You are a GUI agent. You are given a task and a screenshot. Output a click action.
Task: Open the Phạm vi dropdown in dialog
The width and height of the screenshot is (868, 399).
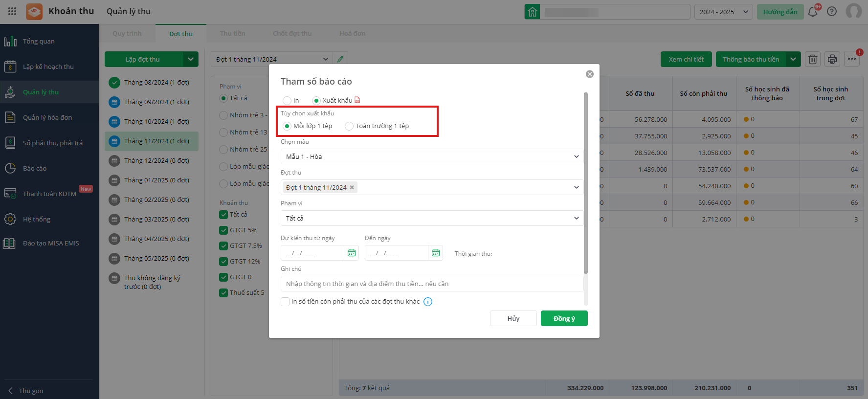pos(432,218)
